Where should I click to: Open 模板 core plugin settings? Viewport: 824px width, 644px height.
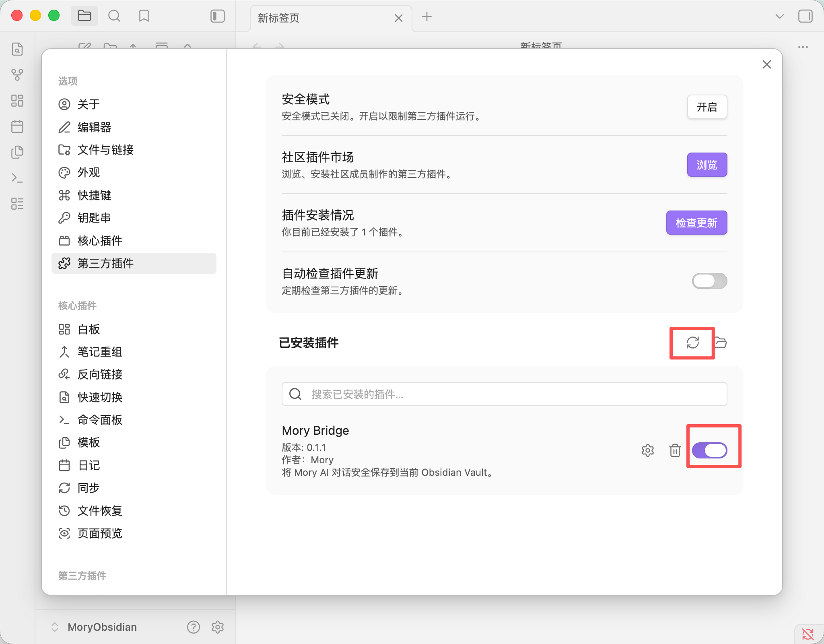pyautogui.click(x=134, y=442)
